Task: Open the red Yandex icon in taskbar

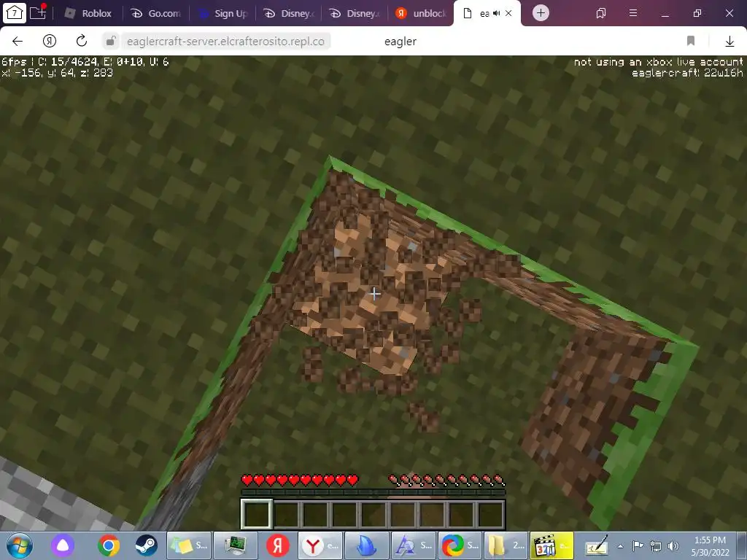Action: click(x=278, y=545)
